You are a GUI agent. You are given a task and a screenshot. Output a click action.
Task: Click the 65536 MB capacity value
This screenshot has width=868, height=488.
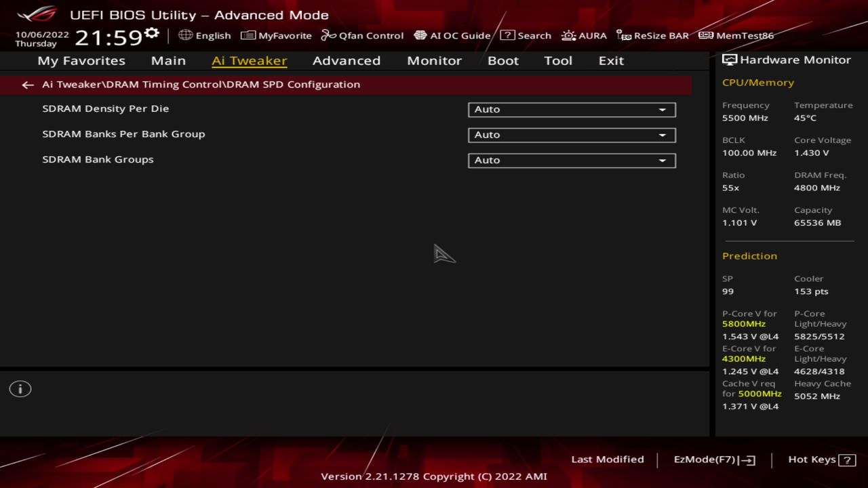click(818, 224)
